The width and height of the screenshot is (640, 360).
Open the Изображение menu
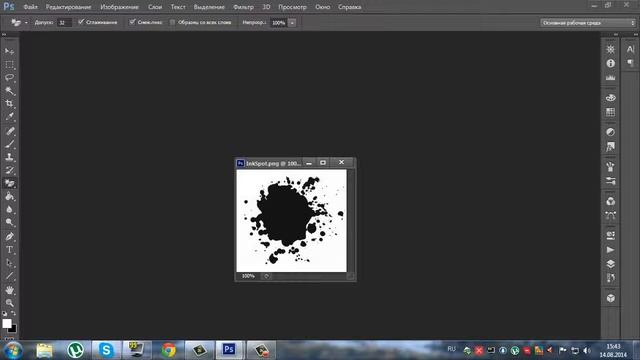pos(120,7)
